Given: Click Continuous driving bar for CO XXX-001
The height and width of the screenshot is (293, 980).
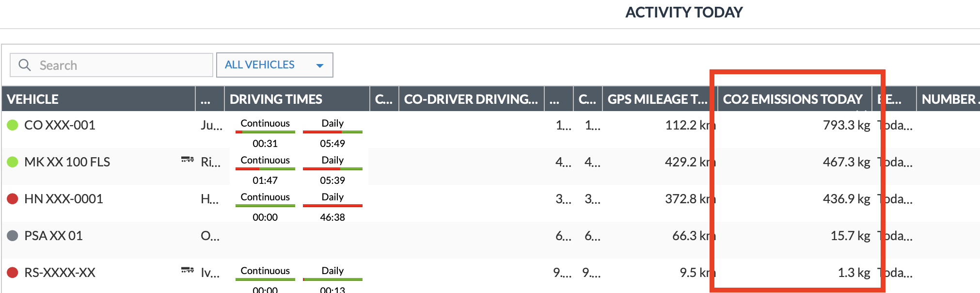Looking at the screenshot, I should [265, 131].
